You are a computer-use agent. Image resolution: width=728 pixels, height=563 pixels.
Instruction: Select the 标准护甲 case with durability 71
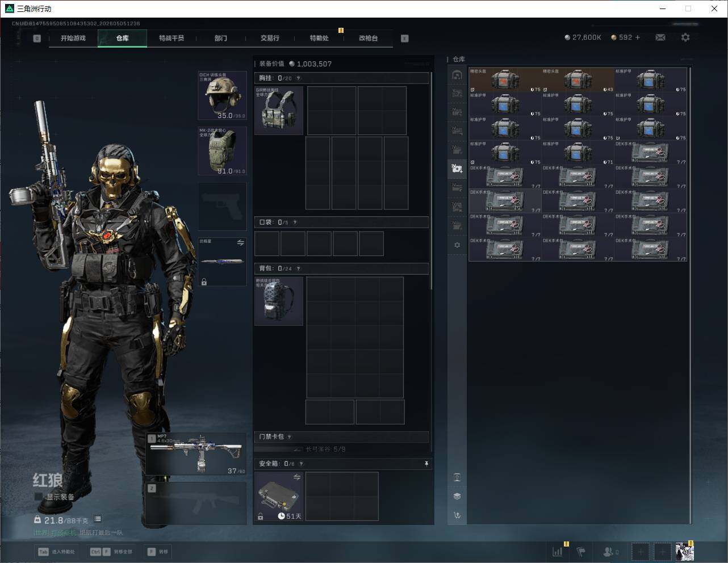pyautogui.click(x=578, y=153)
